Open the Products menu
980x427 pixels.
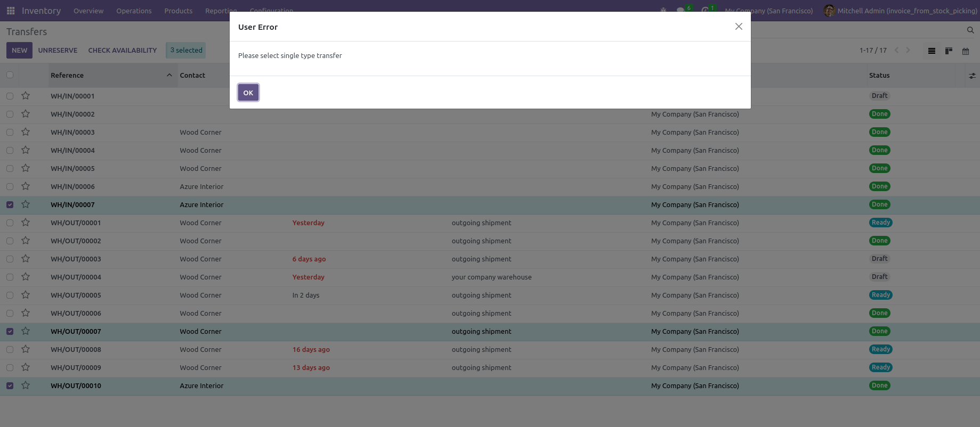click(179, 11)
